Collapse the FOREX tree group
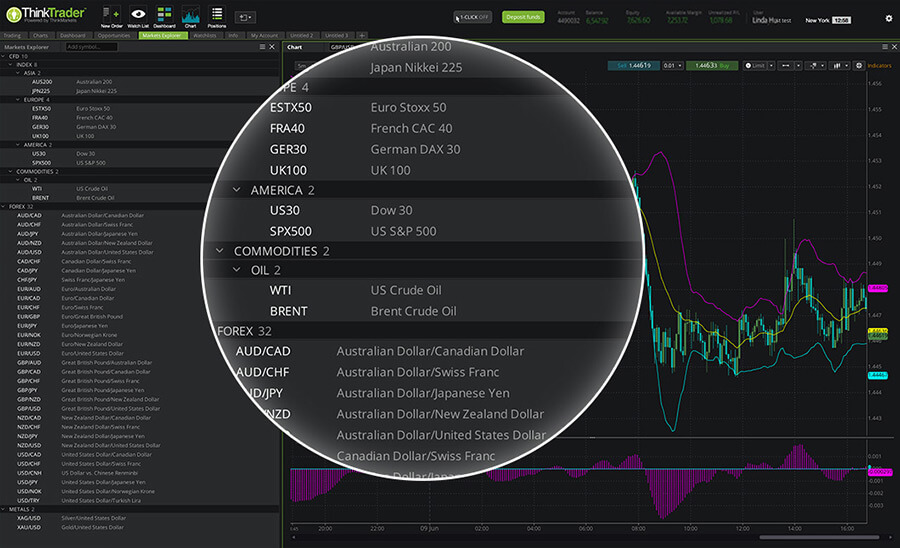The height and width of the screenshot is (548, 900). pyautogui.click(x=4, y=207)
